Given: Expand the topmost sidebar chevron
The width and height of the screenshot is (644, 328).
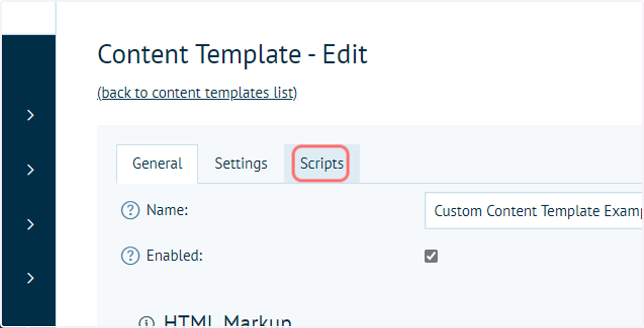Looking at the screenshot, I should (31, 115).
